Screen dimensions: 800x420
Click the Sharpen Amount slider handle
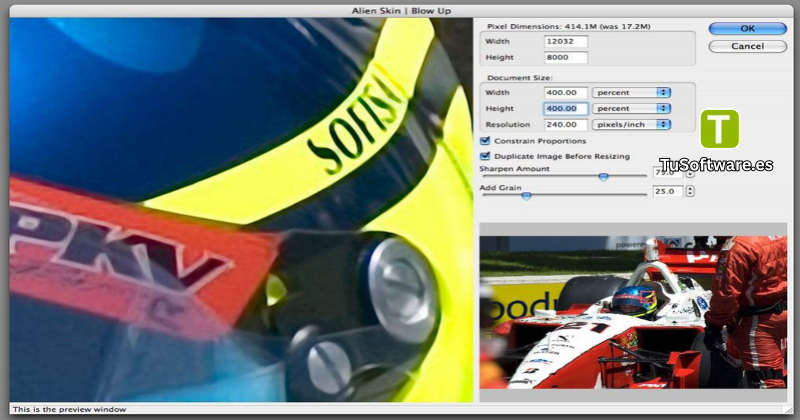[604, 177]
